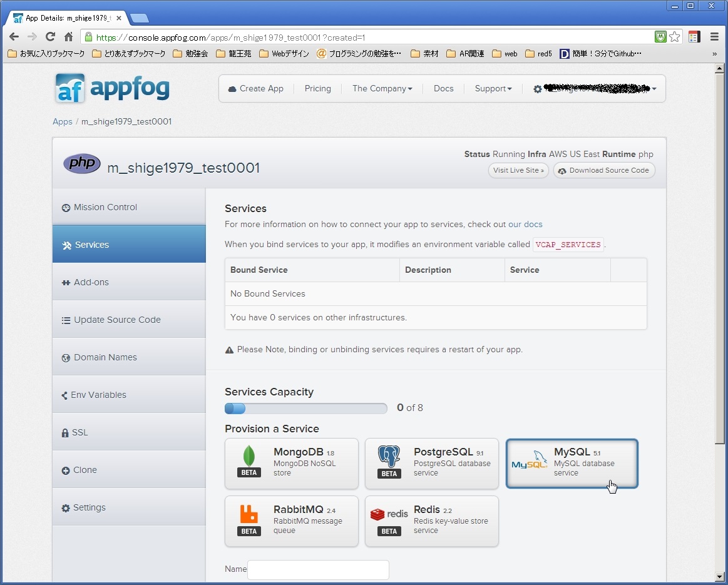728x585 pixels.
Task: Click the green shield extension icon
Action: point(660,37)
